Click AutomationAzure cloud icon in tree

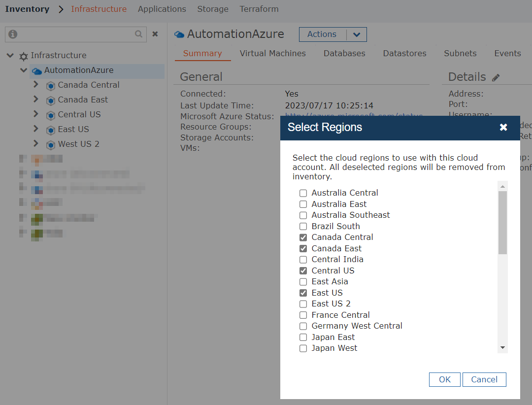click(x=36, y=71)
